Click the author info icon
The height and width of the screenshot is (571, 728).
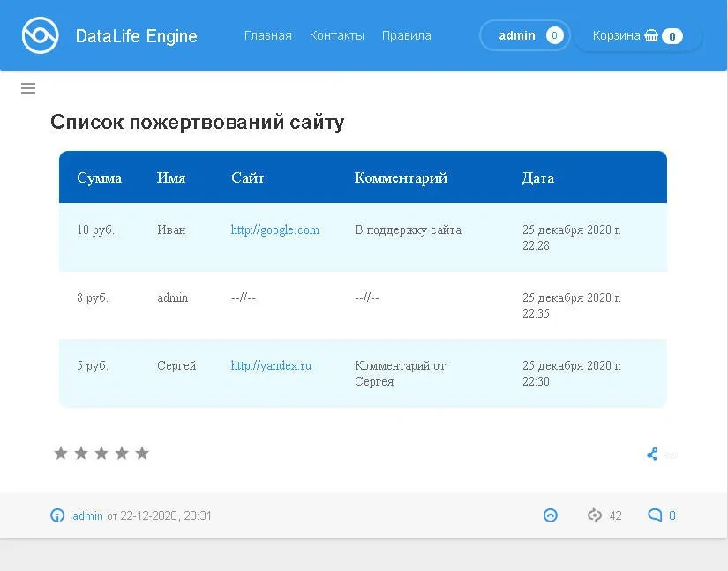57,515
